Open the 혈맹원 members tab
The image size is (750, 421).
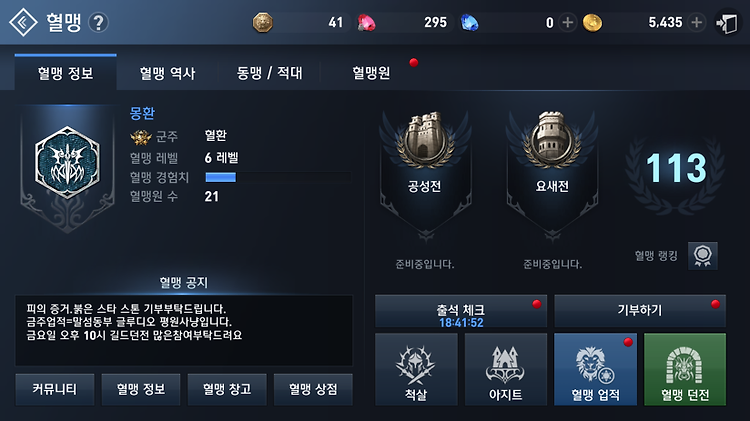pos(371,73)
